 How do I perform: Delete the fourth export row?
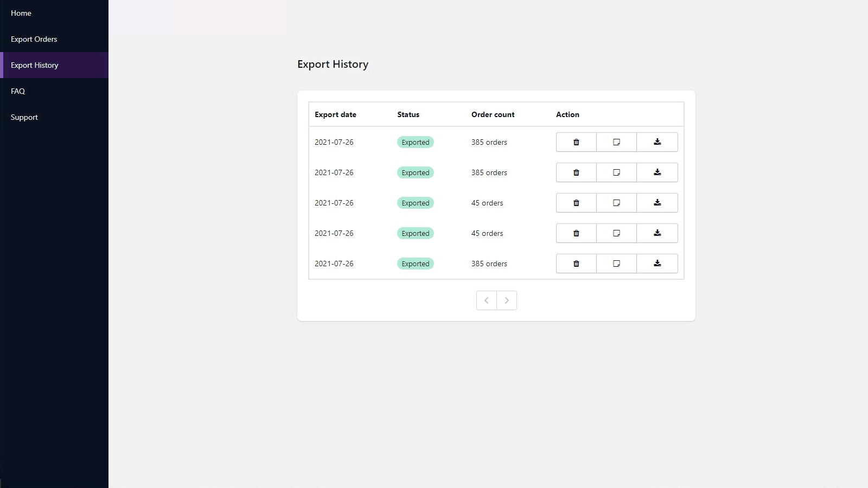point(576,233)
